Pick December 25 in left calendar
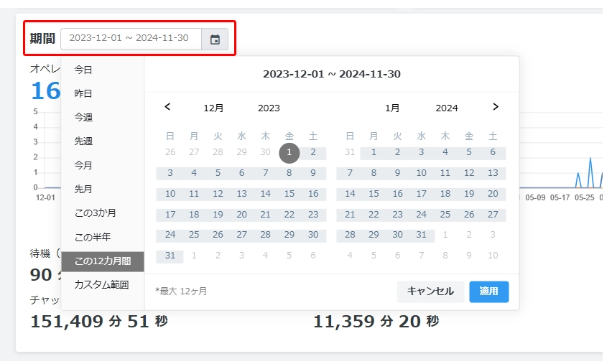The image size is (612, 364). click(194, 235)
